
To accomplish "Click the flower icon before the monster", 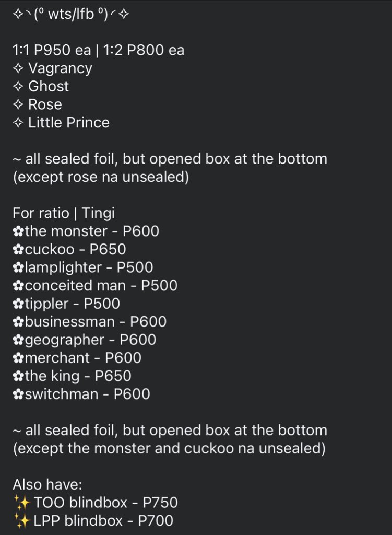I will pyautogui.click(x=18, y=231).
